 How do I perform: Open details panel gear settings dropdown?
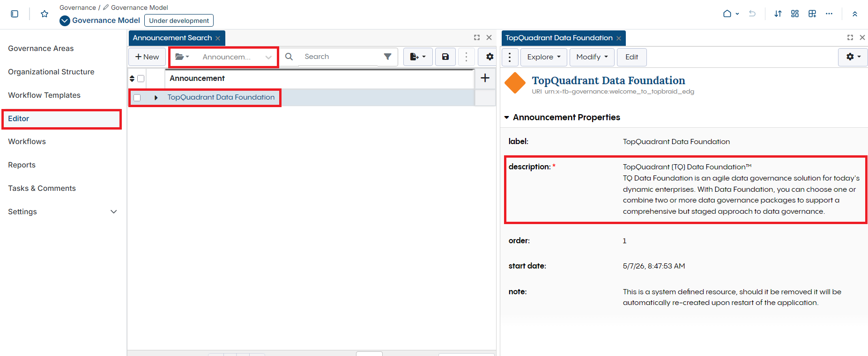pos(853,57)
